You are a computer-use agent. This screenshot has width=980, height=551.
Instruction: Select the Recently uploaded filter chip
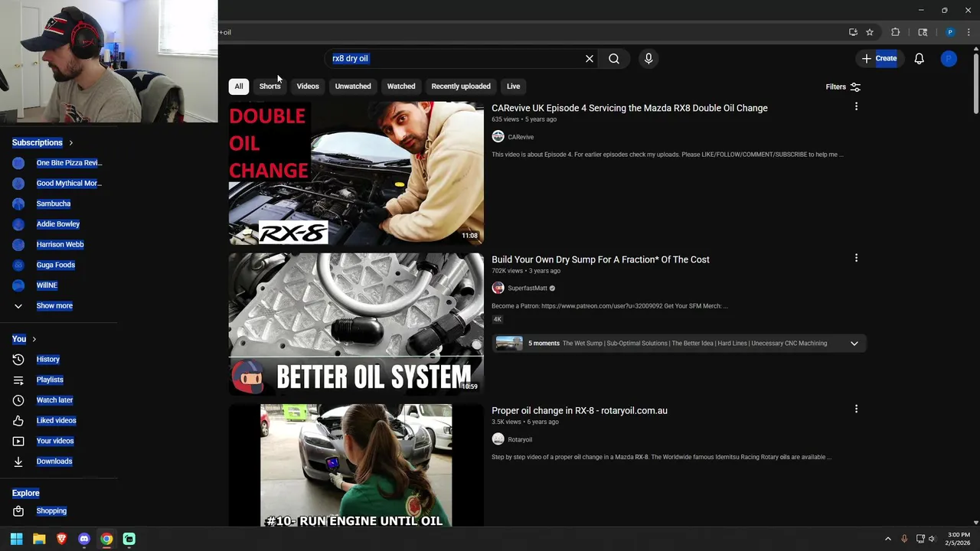(461, 86)
